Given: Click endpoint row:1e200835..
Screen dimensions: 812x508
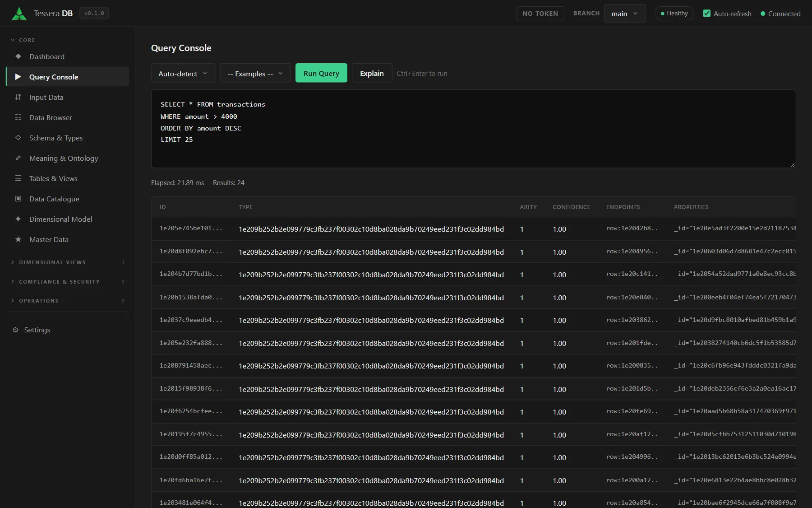Looking at the screenshot, I should [x=632, y=366].
